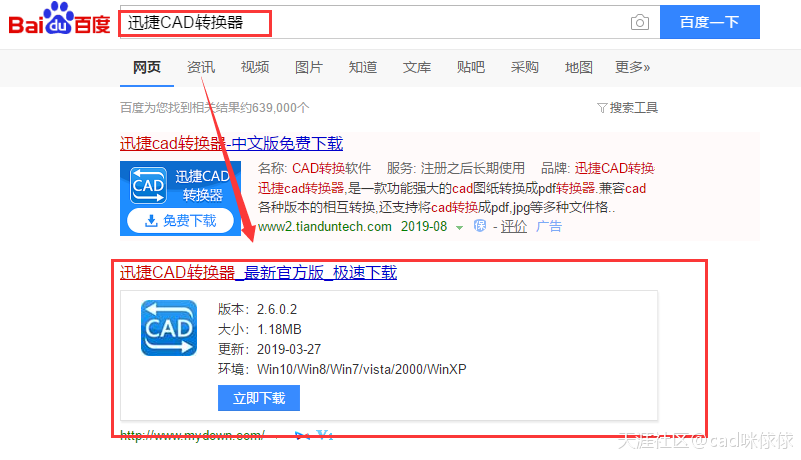Click version text 2.6.0.2
Viewport: 801px width, 460px height.
(277, 309)
